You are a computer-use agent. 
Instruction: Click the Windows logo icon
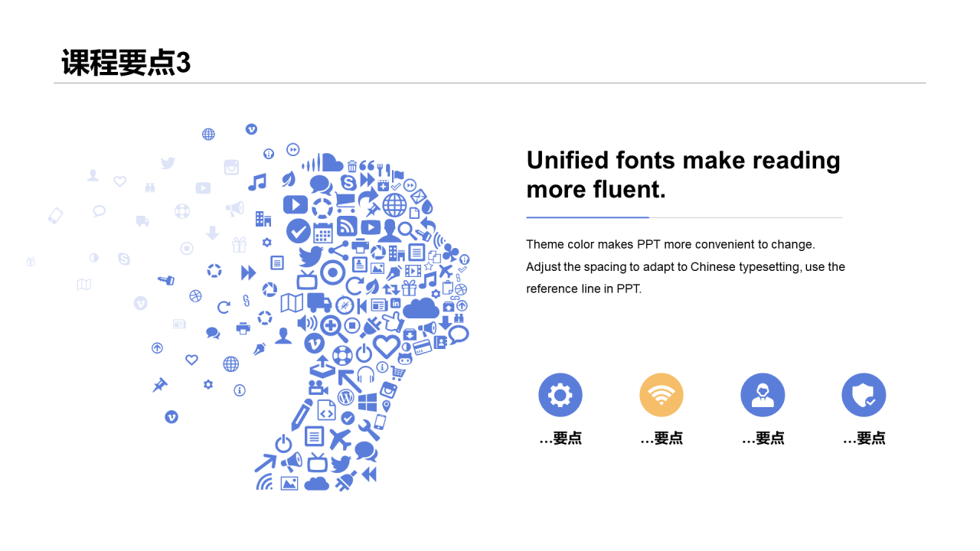(x=367, y=402)
